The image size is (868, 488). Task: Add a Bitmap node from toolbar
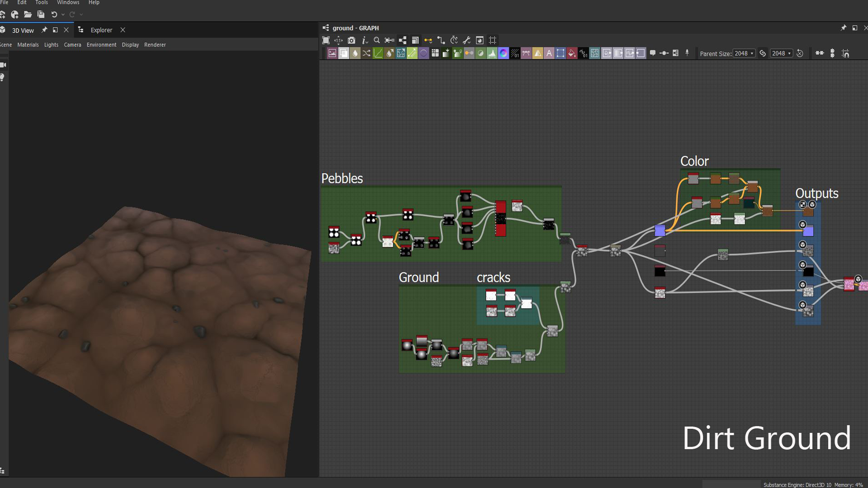(x=332, y=53)
